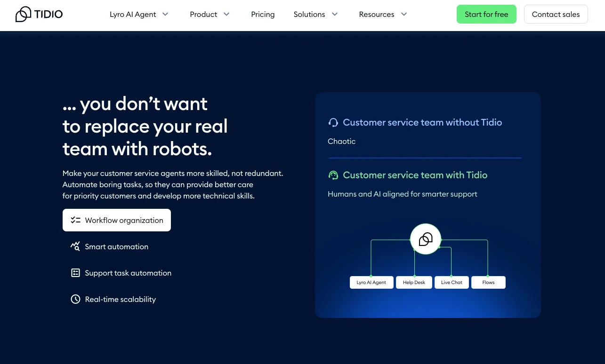The width and height of the screenshot is (605, 364).
Task: Open the Resources nav item
Action: (377, 14)
